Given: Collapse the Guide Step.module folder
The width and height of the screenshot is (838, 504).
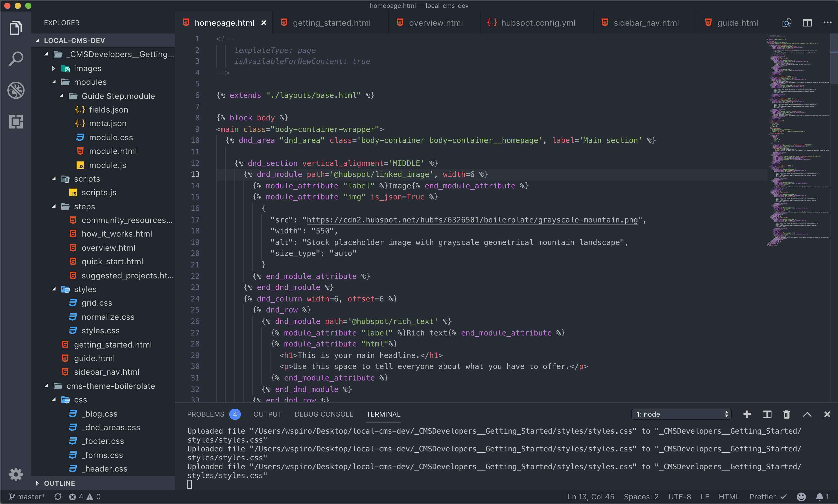Looking at the screenshot, I should pyautogui.click(x=61, y=96).
